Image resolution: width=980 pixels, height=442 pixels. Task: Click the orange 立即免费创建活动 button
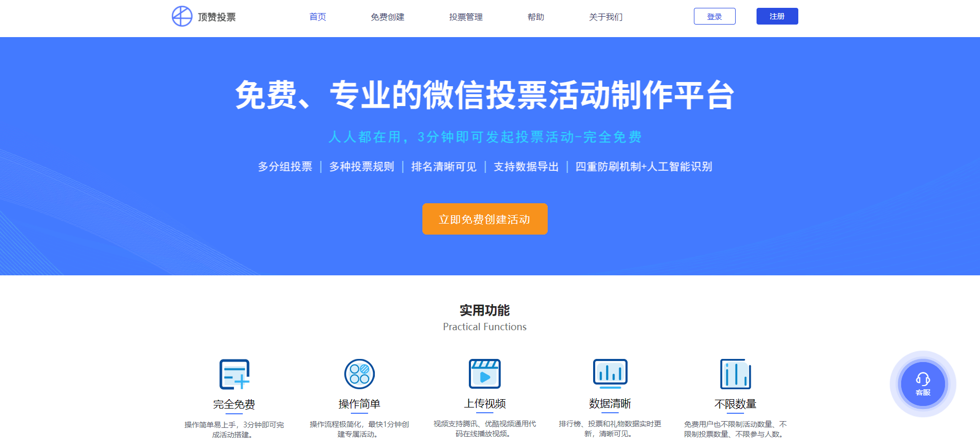click(x=485, y=219)
